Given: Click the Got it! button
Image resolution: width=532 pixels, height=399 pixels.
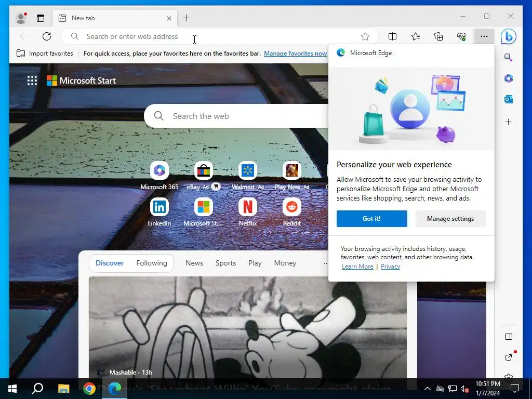Looking at the screenshot, I should point(372,219).
